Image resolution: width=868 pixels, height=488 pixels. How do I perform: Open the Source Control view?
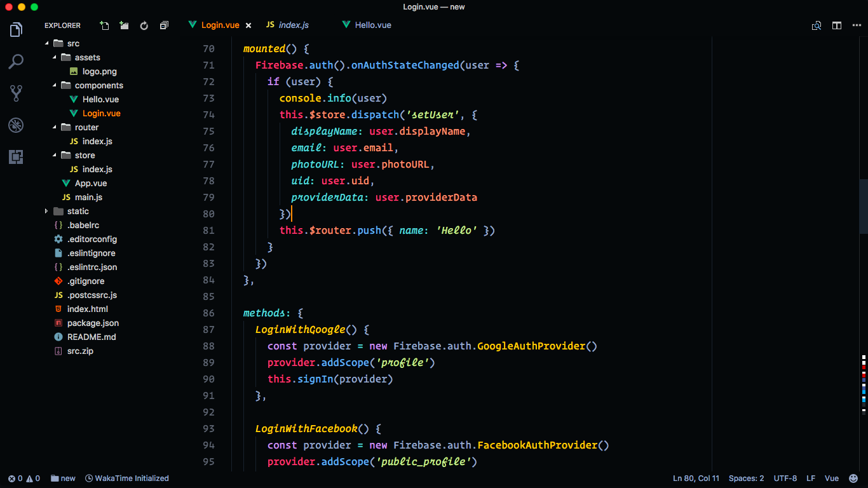point(16,93)
